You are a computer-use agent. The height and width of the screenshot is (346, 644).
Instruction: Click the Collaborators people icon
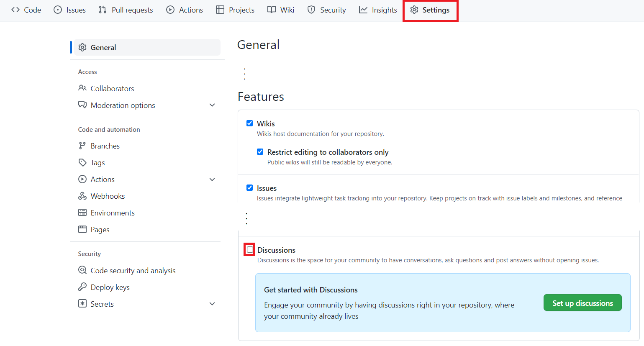[82, 88]
